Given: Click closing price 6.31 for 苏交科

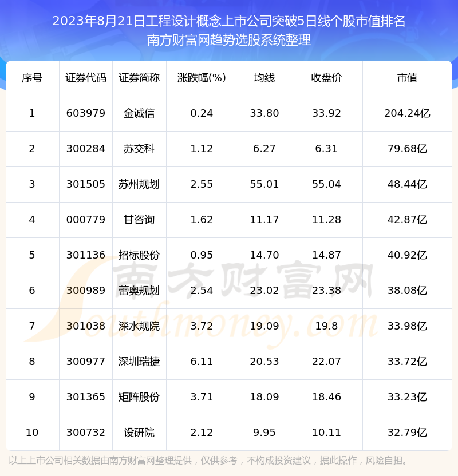Looking at the screenshot, I should 326,149.
